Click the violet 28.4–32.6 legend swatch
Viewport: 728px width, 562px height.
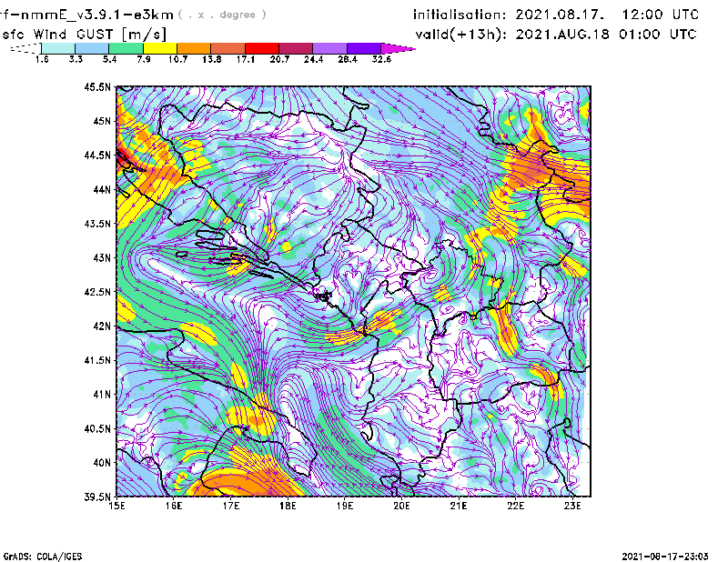coord(361,47)
